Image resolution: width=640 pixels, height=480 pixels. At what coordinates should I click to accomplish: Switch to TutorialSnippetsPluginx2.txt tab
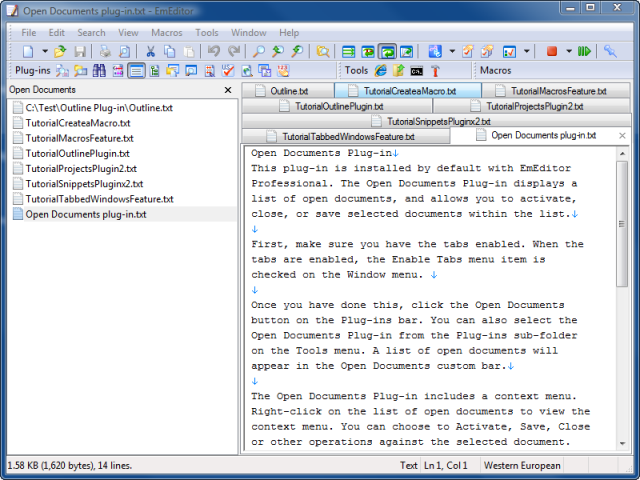436,121
